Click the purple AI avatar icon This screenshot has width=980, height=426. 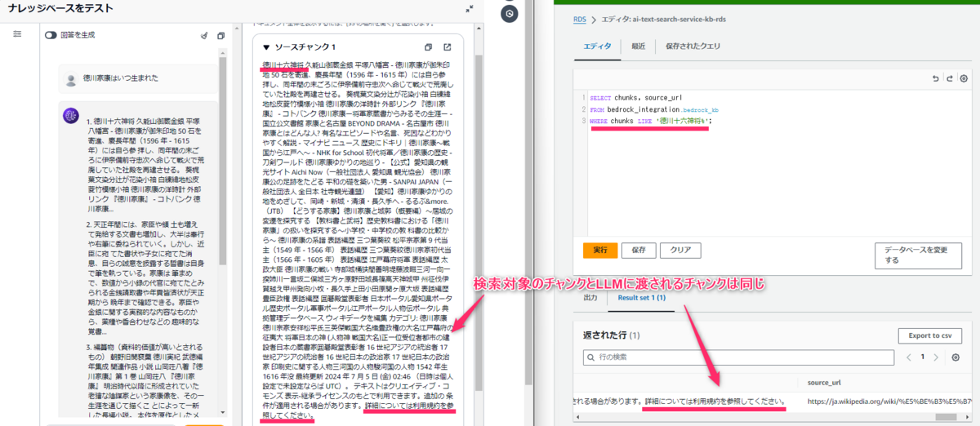pos(72,116)
